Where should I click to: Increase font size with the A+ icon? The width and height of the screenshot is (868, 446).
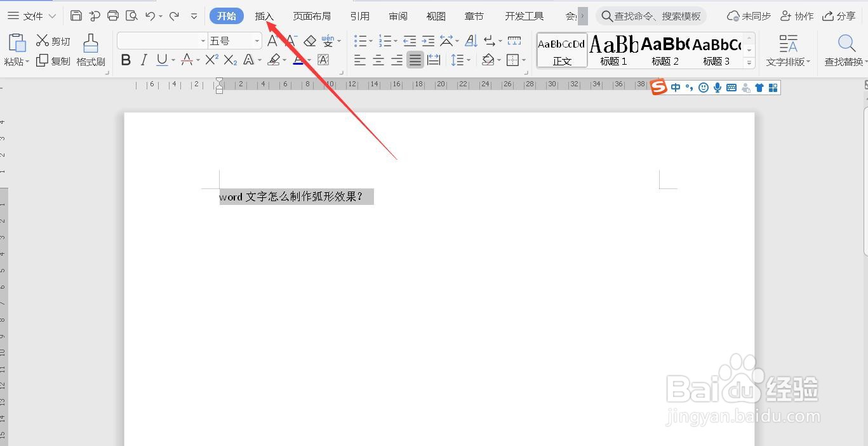[272, 41]
